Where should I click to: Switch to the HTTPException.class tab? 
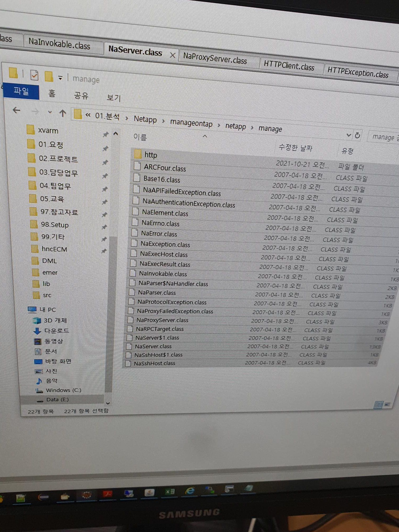(358, 72)
